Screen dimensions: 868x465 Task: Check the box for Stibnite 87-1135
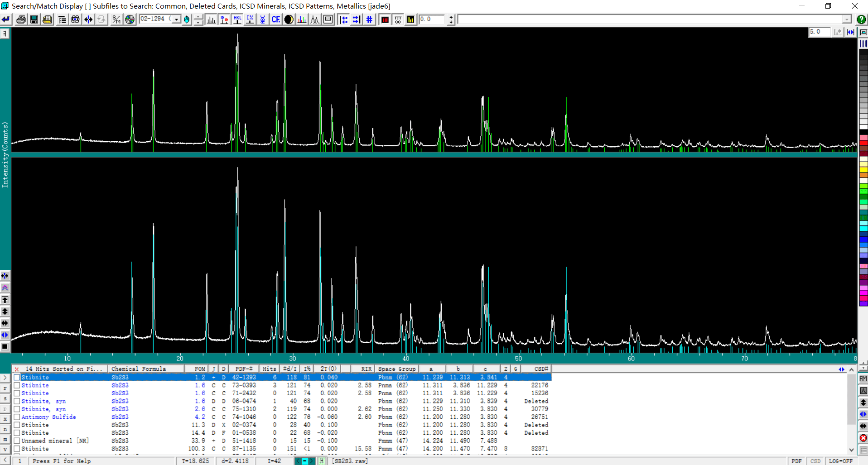pyautogui.click(x=17, y=449)
